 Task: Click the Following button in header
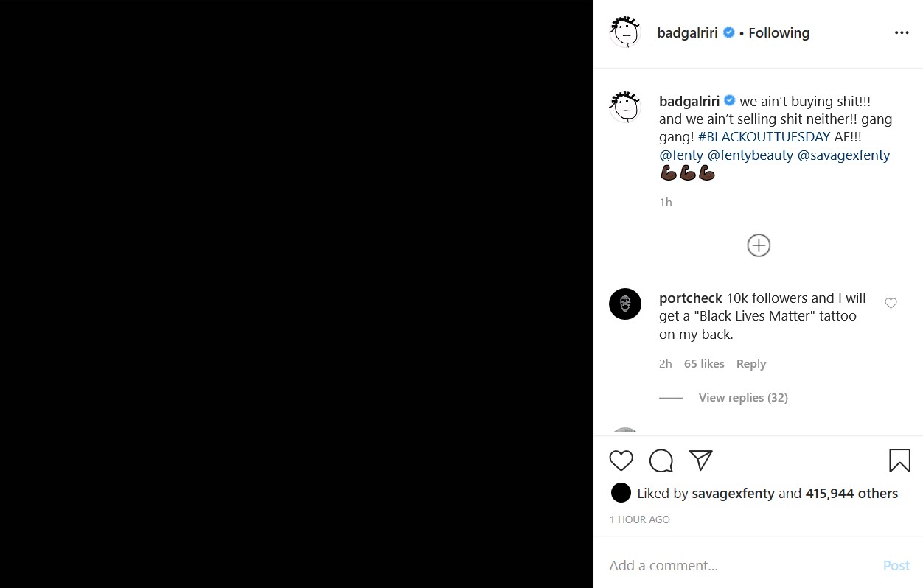point(779,33)
